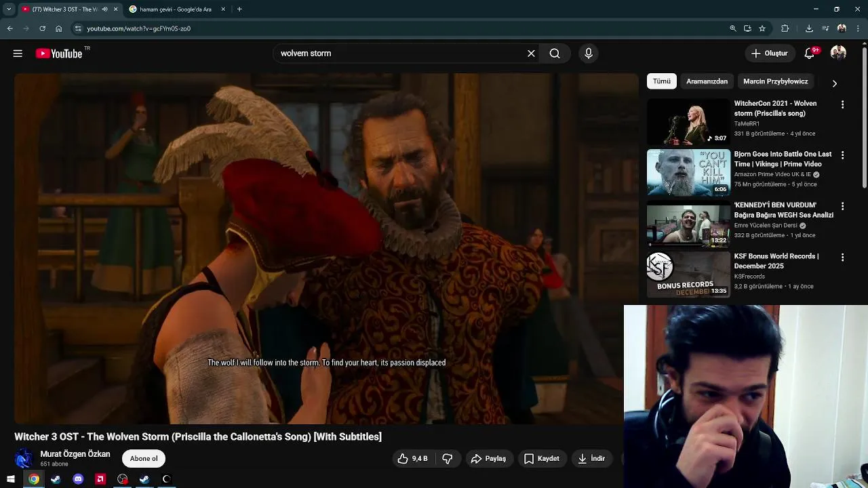868x488 pixels.
Task: Select the Tümü filter chip
Action: 662,81
